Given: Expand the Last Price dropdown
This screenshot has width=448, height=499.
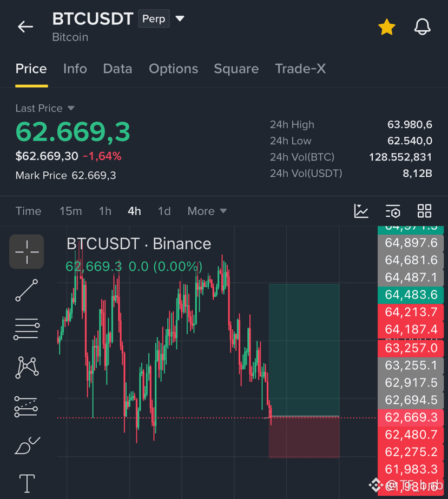Looking at the screenshot, I should pos(45,108).
